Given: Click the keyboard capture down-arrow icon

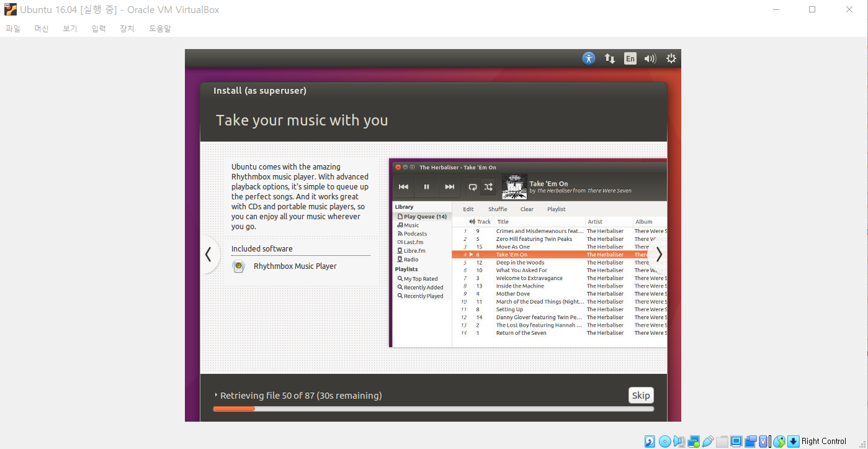Looking at the screenshot, I should [x=794, y=442].
